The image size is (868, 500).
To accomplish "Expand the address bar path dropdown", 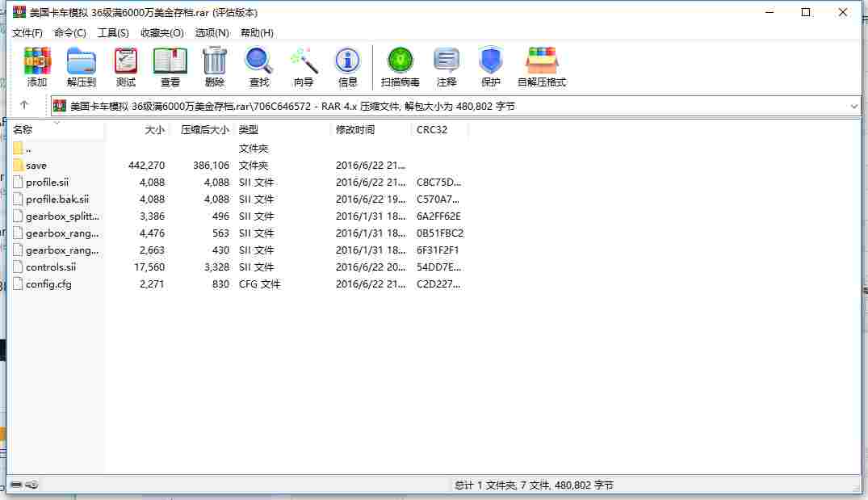I will (853, 107).
